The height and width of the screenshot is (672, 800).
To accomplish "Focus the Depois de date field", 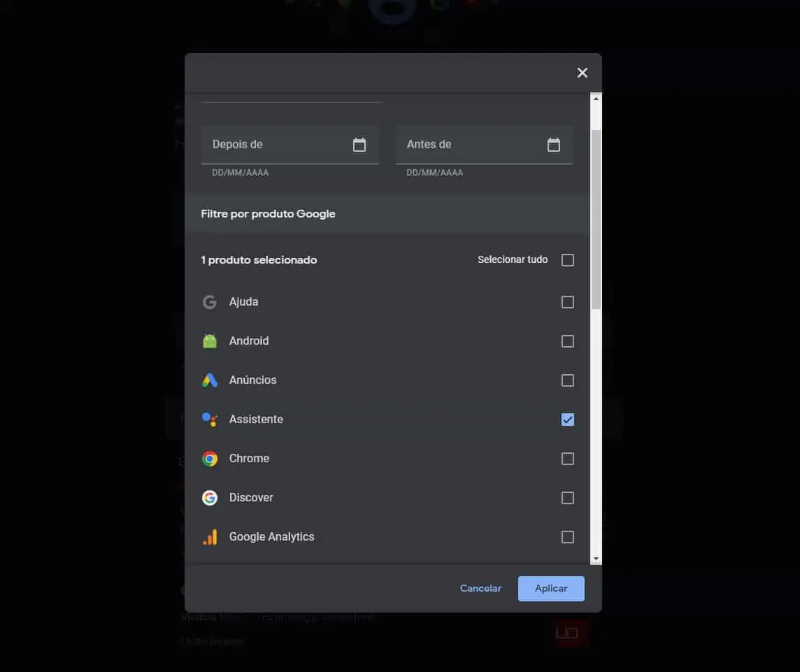I will coord(290,145).
